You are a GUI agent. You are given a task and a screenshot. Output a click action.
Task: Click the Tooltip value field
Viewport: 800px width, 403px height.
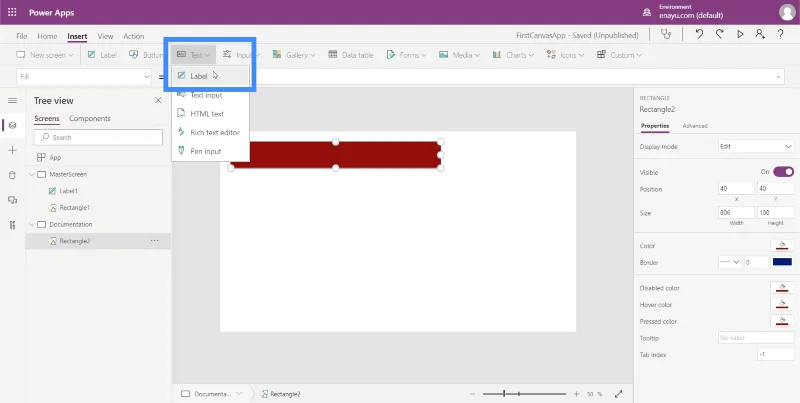pyautogui.click(x=756, y=338)
